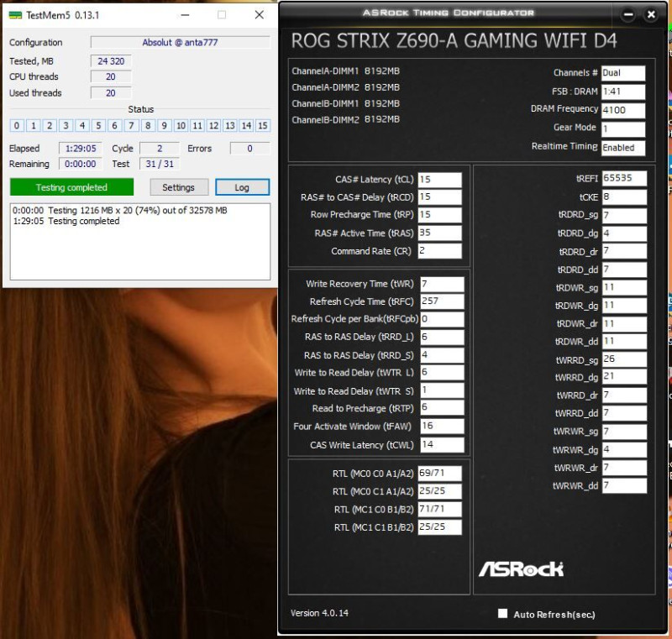
Task: Click the tRRD_S value field
Action: click(x=442, y=355)
